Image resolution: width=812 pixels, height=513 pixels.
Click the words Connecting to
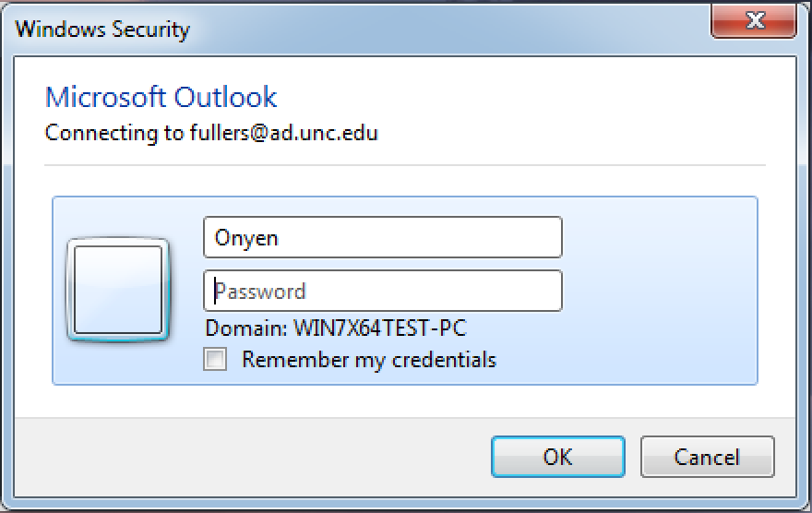click(x=114, y=133)
